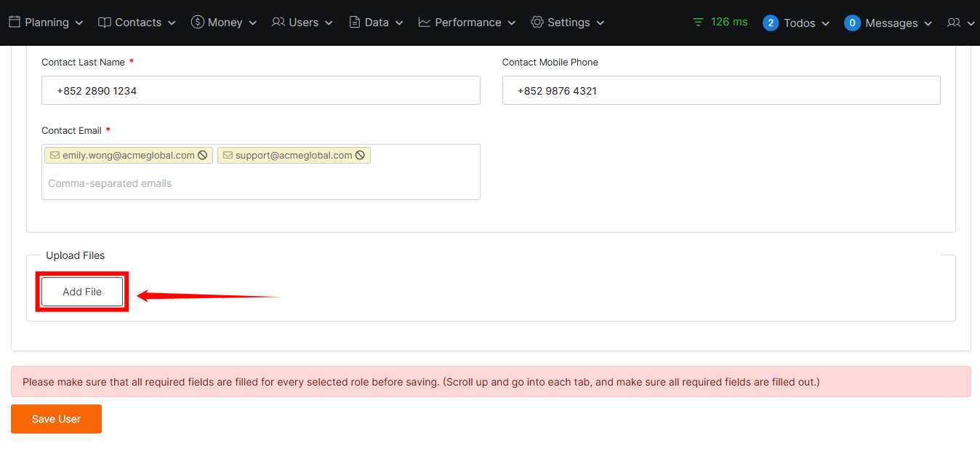Remove emily.wong@acmeglobal.com email tag
Image resolution: width=980 pixels, height=459 pixels.
203,155
